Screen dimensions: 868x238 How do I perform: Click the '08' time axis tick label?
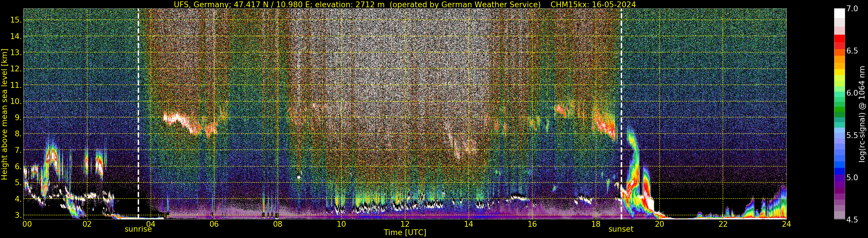[277, 224]
